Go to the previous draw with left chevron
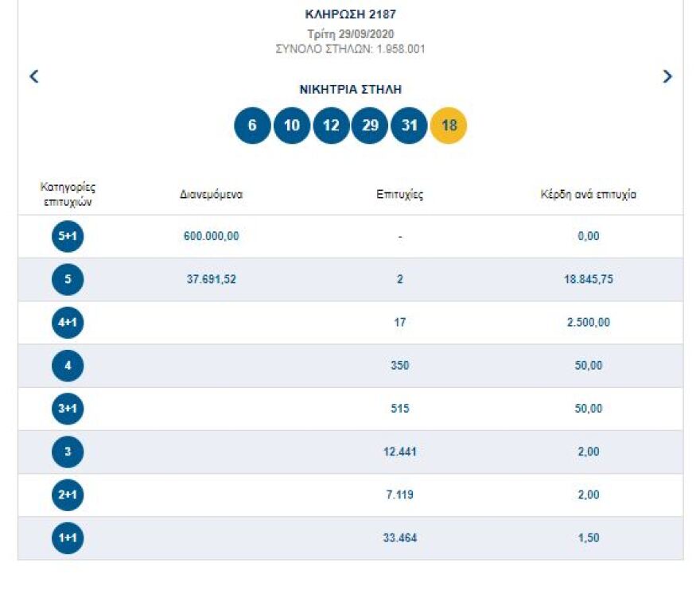Image resolution: width=700 pixels, height=601 pixels. pos(34,76)
